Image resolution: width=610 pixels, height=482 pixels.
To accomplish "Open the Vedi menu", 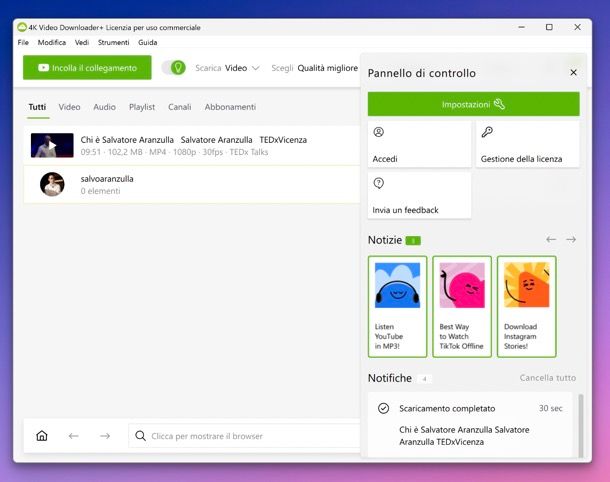I will pyautogui.click(x=82, y=42).
